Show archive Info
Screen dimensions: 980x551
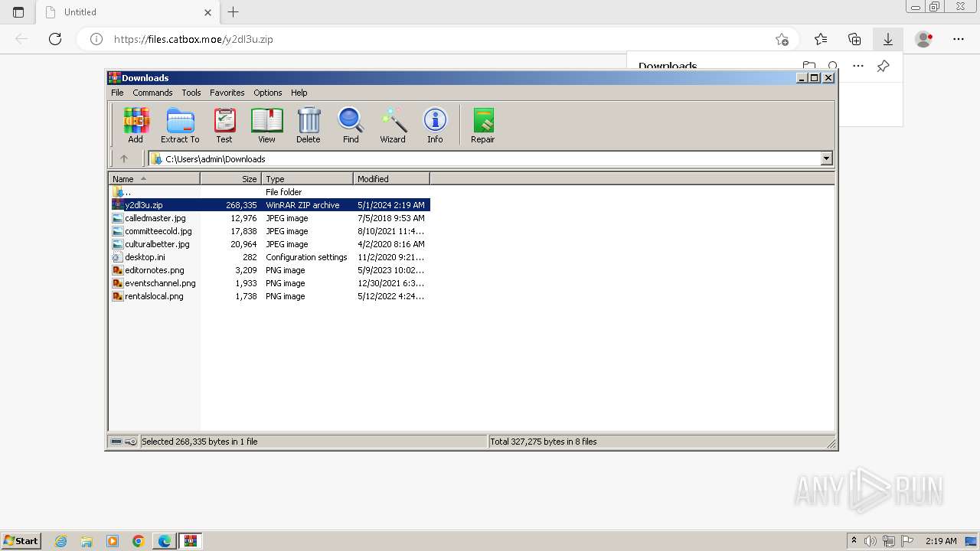(435, 126)
